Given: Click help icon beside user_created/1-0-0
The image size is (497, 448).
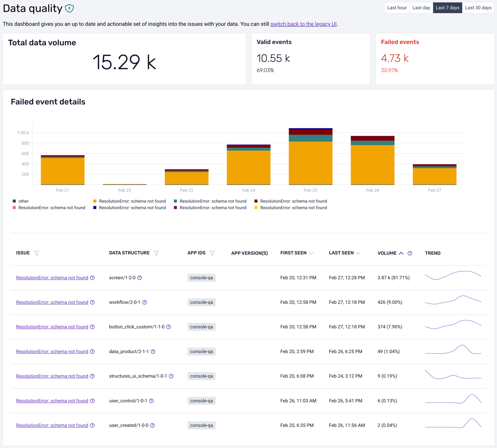Looking at the screenshot, I should 152,426.
